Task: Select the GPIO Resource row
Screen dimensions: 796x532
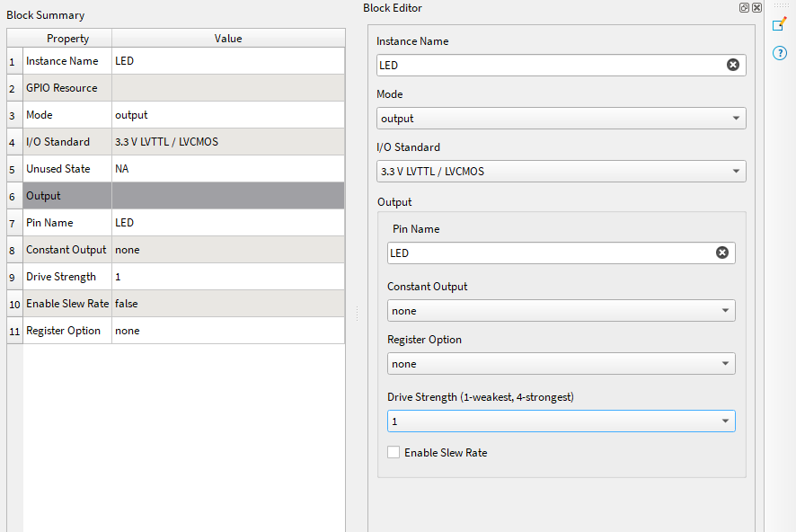Action: coord(67,88)
